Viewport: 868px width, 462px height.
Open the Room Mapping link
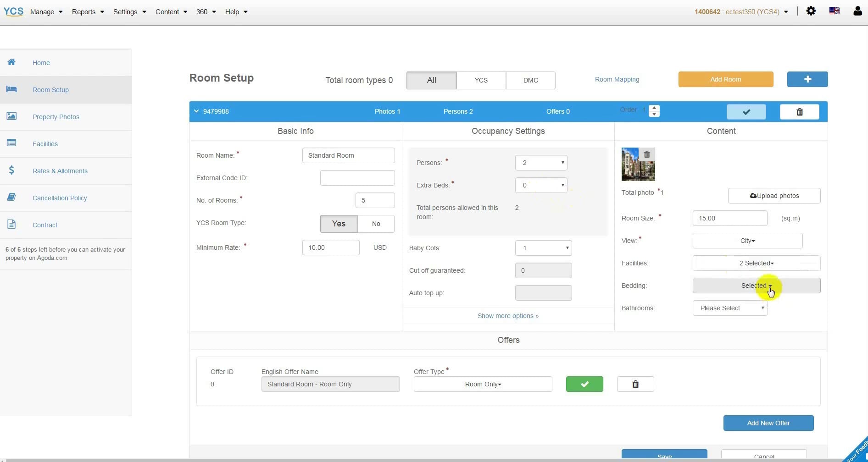pos(617,79)
